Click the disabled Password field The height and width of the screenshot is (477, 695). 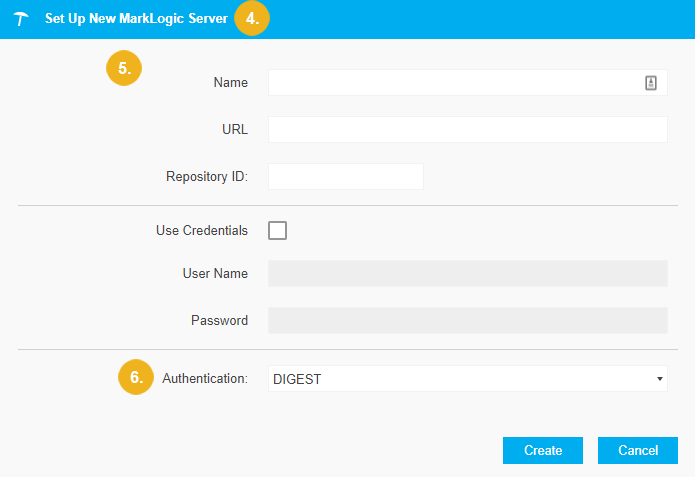[x=468, y=321]
